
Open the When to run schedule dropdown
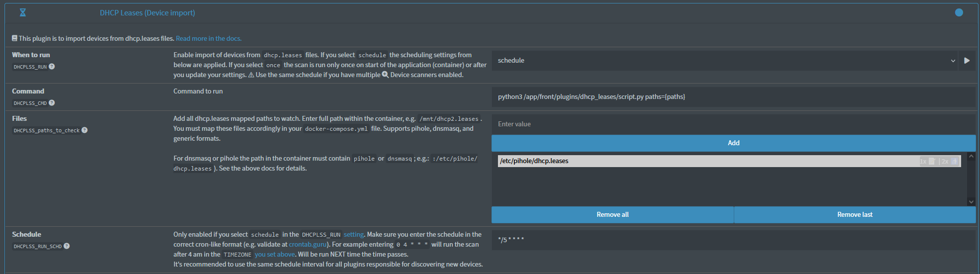tap(725, 61)
